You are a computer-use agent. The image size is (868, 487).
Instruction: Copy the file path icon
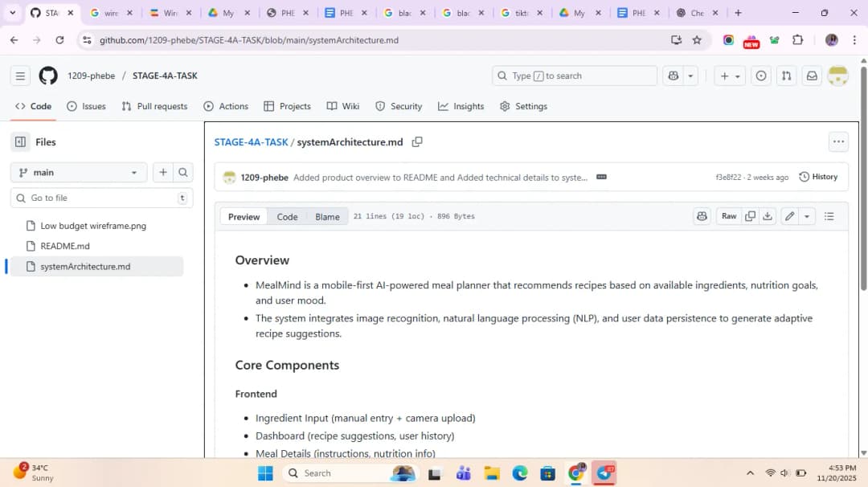(x=417, y=142)
